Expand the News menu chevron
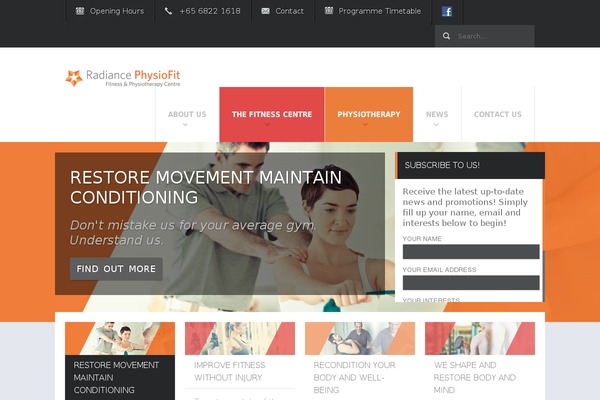Image resolution: width=600 pixels, height=400 pixels. (436, 124)
